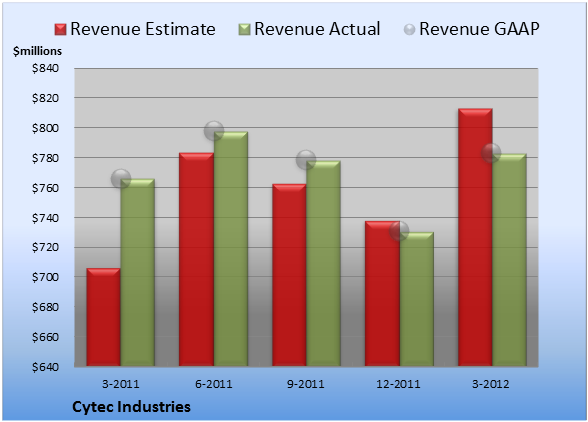This screenshot has height=422, width=588.
Task: Select the green actual bar for 6-2011
Action: point(231,249)
